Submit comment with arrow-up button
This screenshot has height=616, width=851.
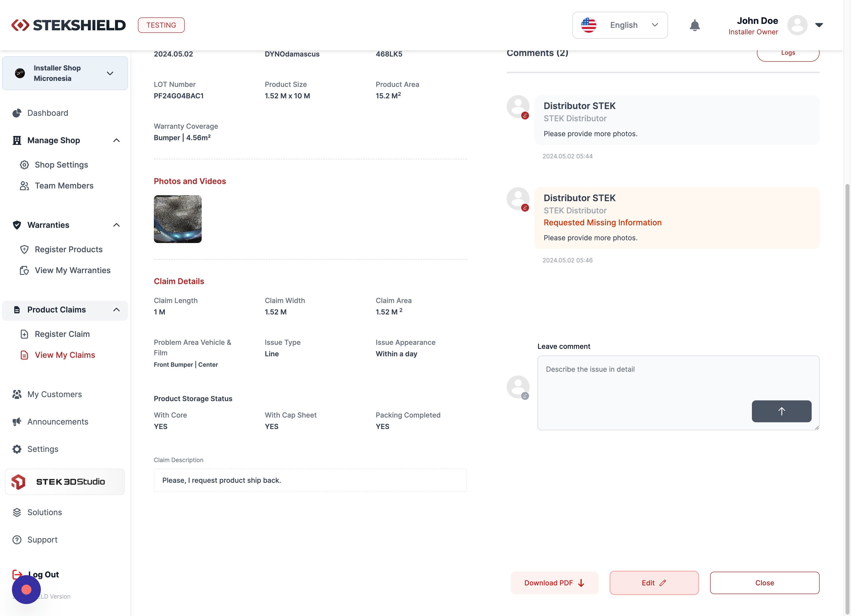click(781, 411)
